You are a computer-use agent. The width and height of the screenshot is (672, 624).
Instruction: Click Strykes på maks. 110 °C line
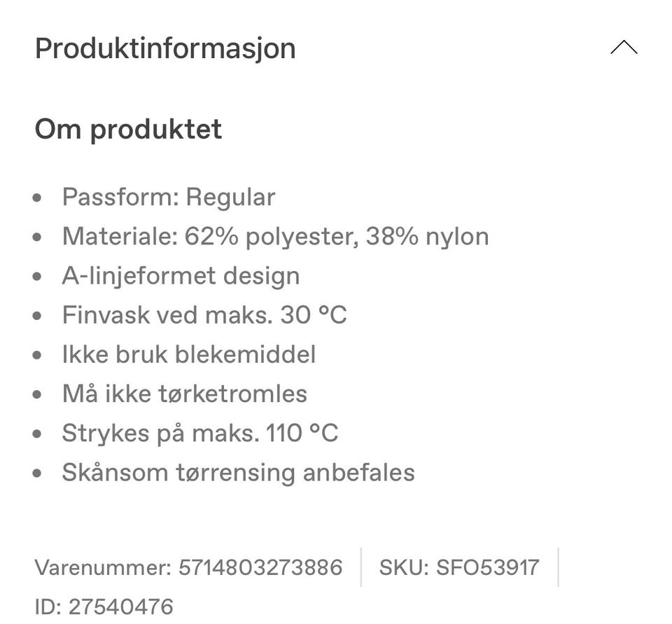pos(200,433)
